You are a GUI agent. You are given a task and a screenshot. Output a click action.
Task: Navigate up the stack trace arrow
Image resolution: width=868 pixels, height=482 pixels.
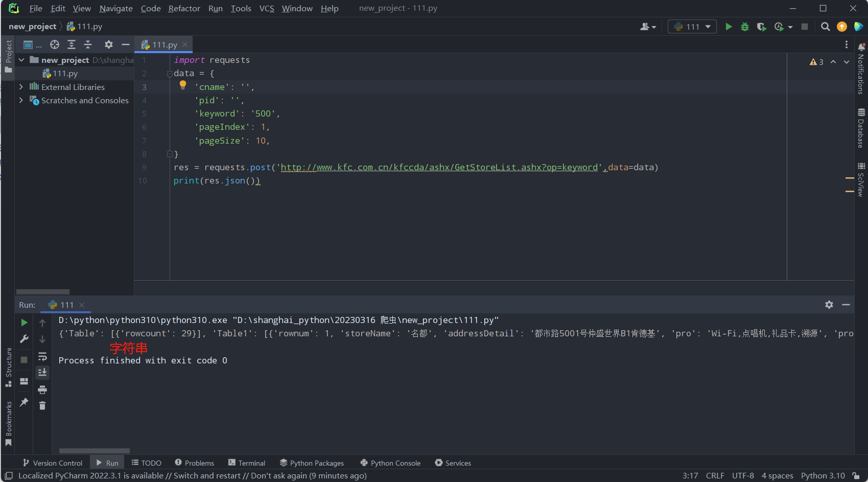click(42, 323)
